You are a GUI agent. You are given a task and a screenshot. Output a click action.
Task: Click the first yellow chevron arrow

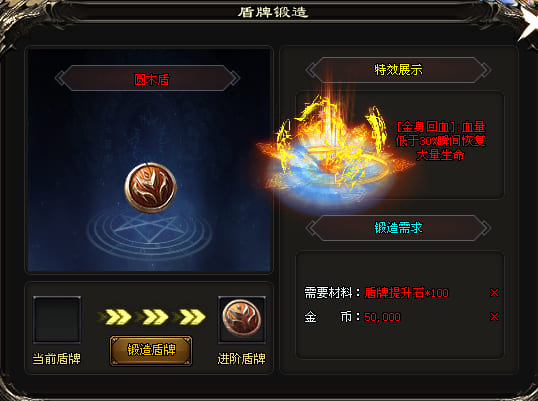(115, 317)
